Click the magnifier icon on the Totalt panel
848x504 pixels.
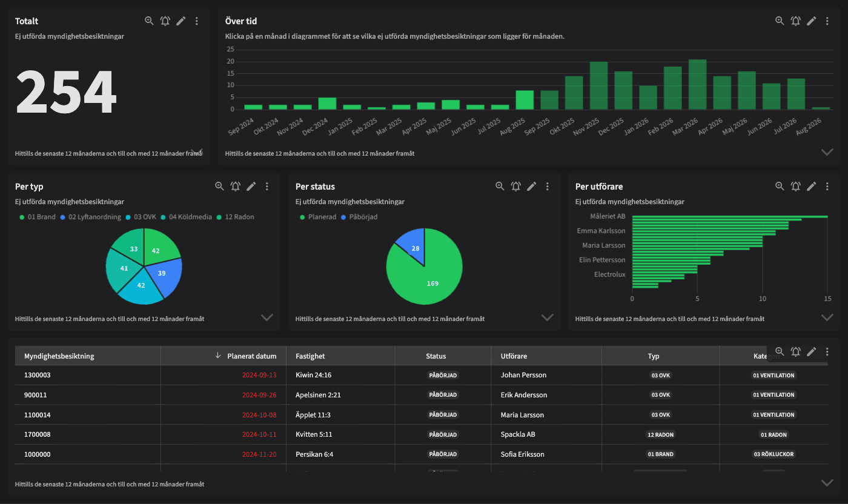pyautogui.click(x=149, y=21)
